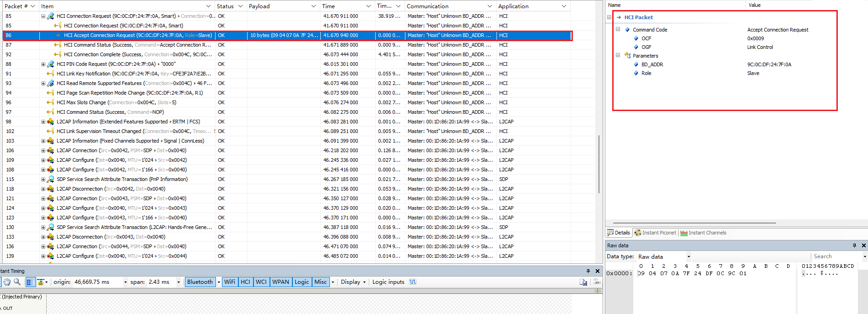This screenshot has width=868, height=314.
Task: Click the L2CAP icon on packet 98 row
Action: coord(51,122)
